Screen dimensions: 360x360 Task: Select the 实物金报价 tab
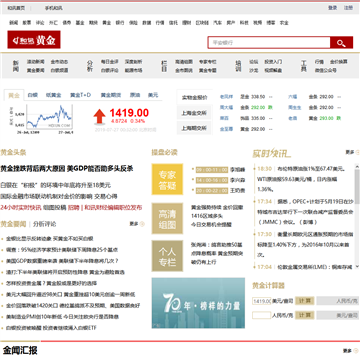(194, 98)
